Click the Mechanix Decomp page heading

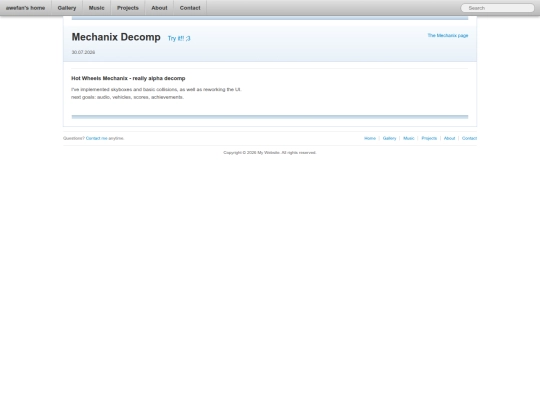point(116,37)
